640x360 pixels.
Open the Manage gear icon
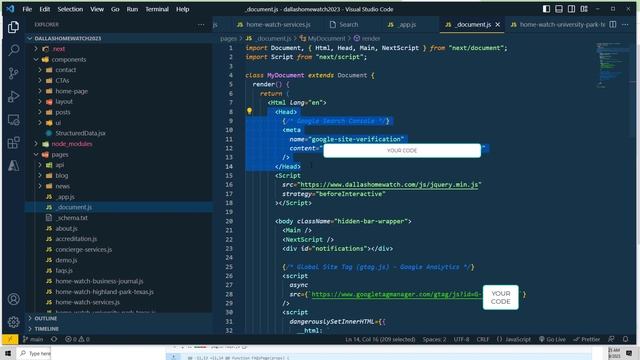coord(13,322)
